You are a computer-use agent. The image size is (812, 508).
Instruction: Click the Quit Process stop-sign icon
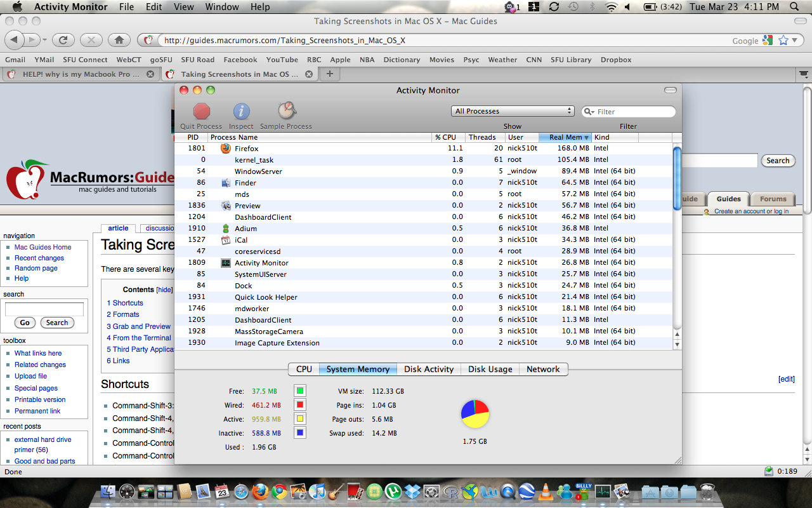(202, 111)
